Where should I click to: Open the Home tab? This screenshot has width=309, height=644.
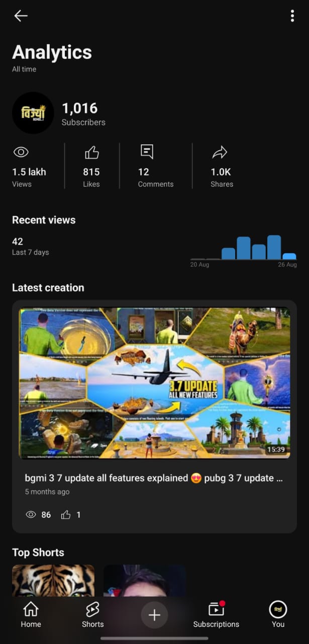31,615
